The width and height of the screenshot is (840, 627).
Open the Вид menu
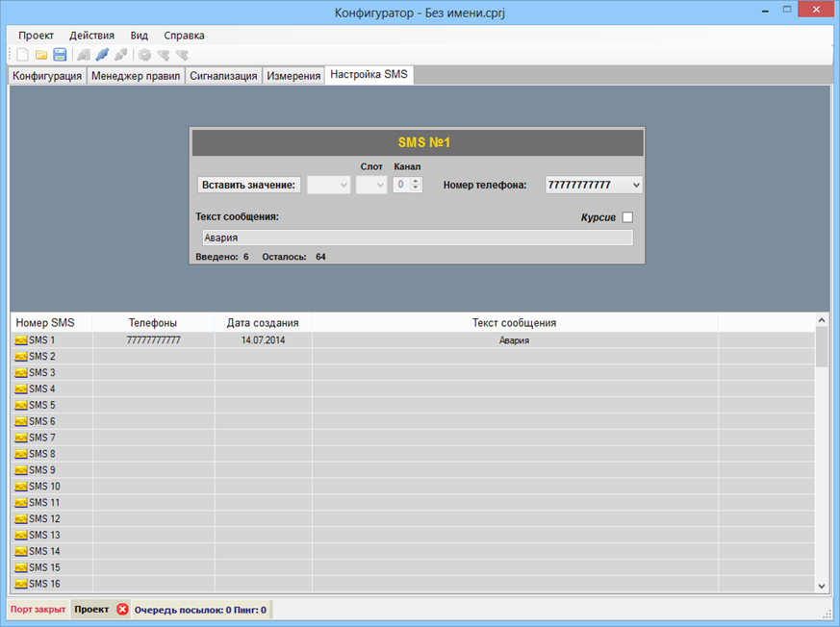tap(139, 36)
